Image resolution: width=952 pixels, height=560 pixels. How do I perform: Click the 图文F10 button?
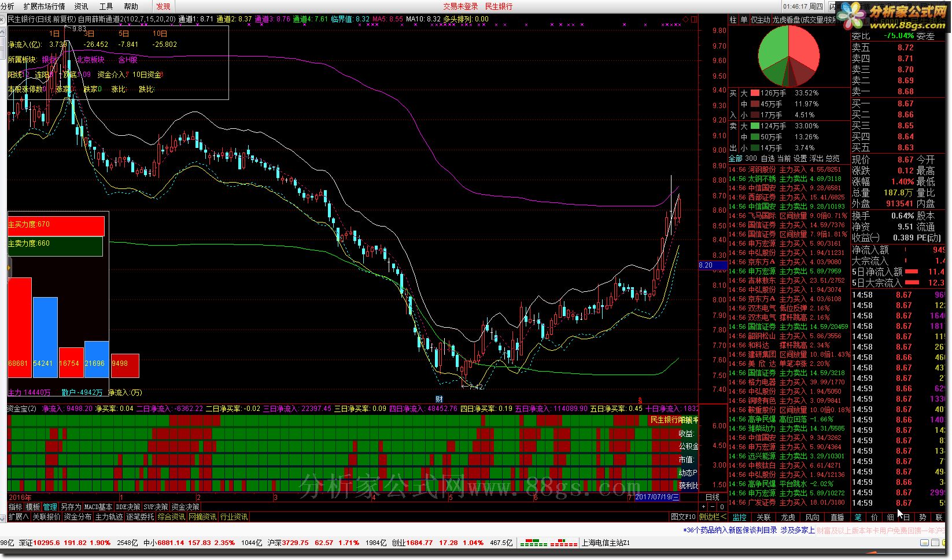click(x=683, y=517)
